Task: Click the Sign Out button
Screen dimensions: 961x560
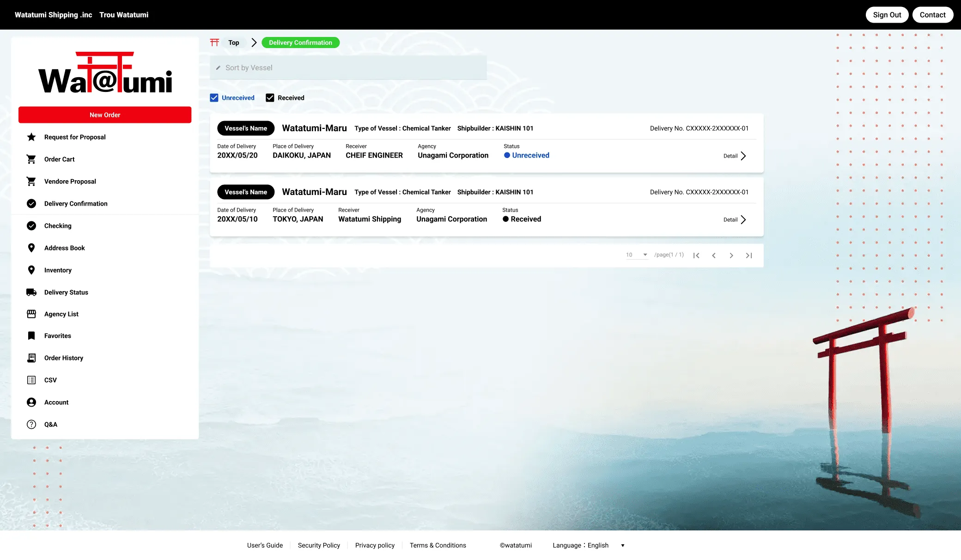Action: 887,15
